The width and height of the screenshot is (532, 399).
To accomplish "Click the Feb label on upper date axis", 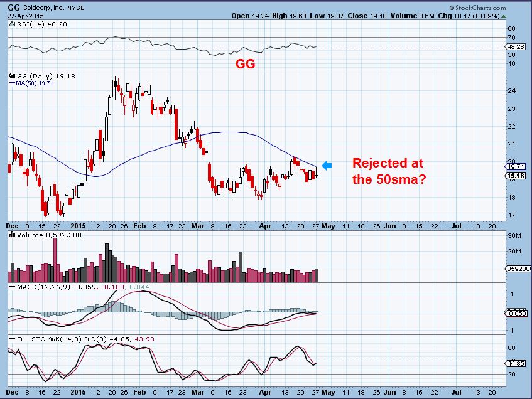I will 139,226.
